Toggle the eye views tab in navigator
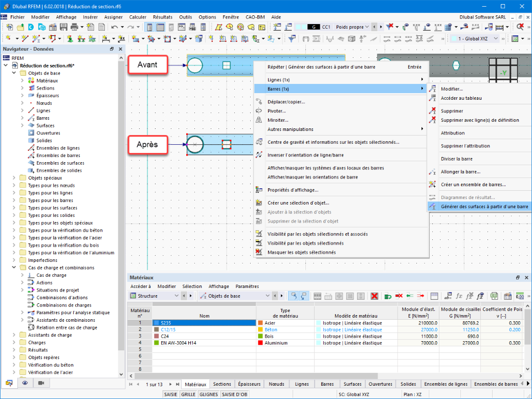The height and width of the screenshot is (399, 532). click(x=25, y=383)
